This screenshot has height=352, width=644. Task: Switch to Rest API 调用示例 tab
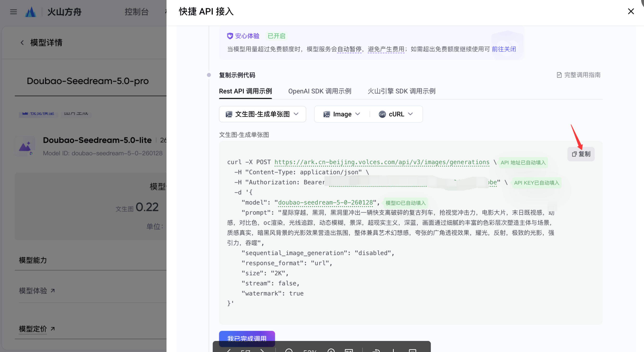coord(245,91)
